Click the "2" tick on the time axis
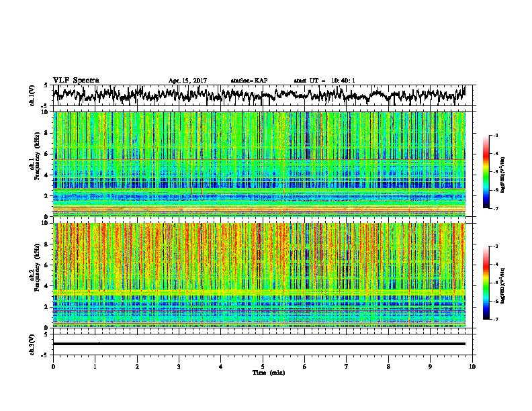Viewport: 532px width, 411px height. pos(137,367)
